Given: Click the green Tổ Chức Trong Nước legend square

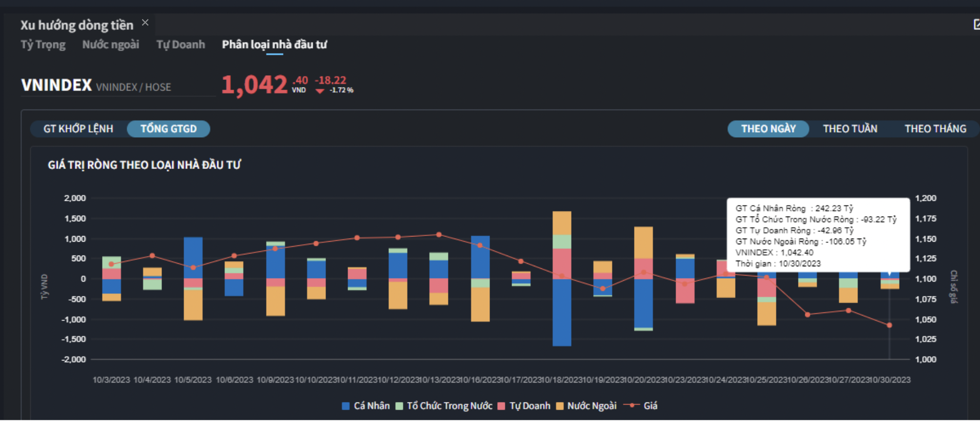Looking at the screenshot, I should point(399,406).
